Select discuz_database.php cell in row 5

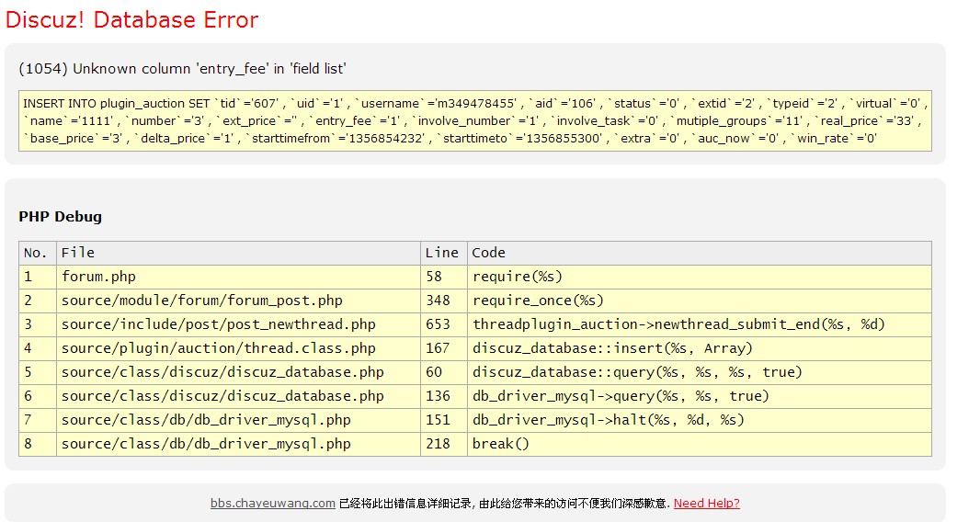[x=238, y=372]
